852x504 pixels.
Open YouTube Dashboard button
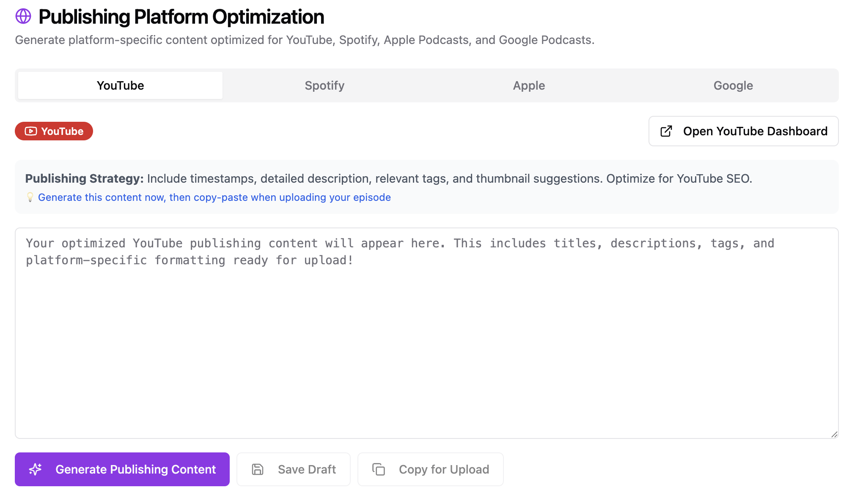tap(743, 131)
